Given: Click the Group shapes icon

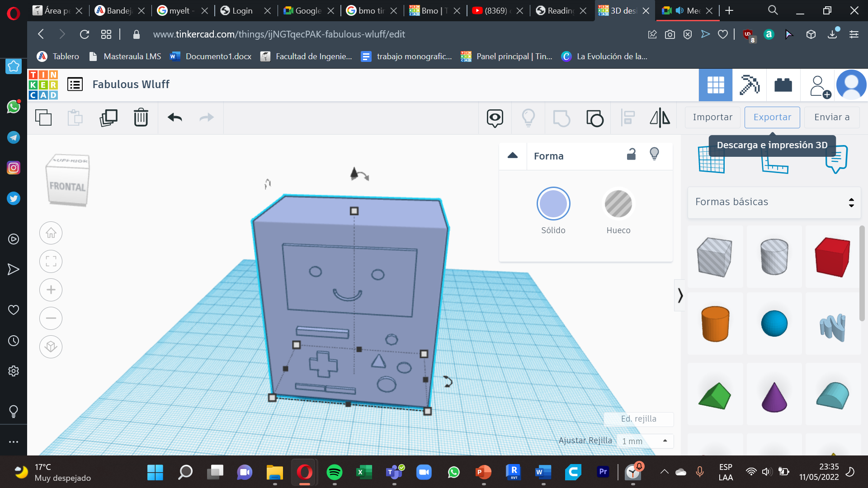Looking at the screenshot, I should click(561, 118).
